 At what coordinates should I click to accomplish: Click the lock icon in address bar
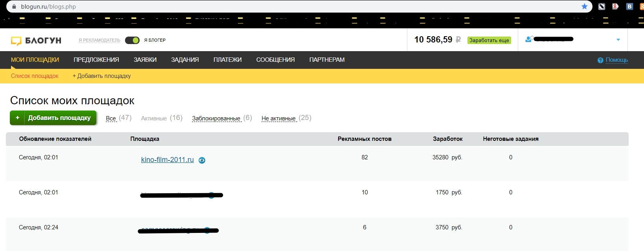15,7
